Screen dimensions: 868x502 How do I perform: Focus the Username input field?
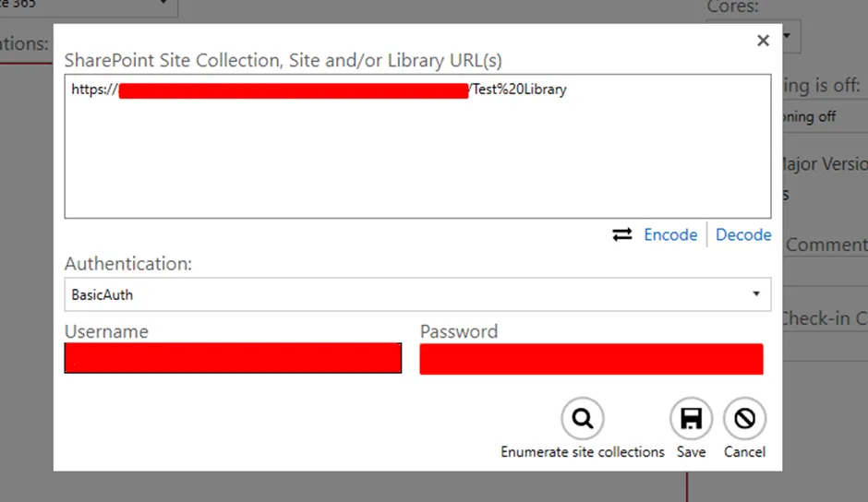[x=233, y=358]
